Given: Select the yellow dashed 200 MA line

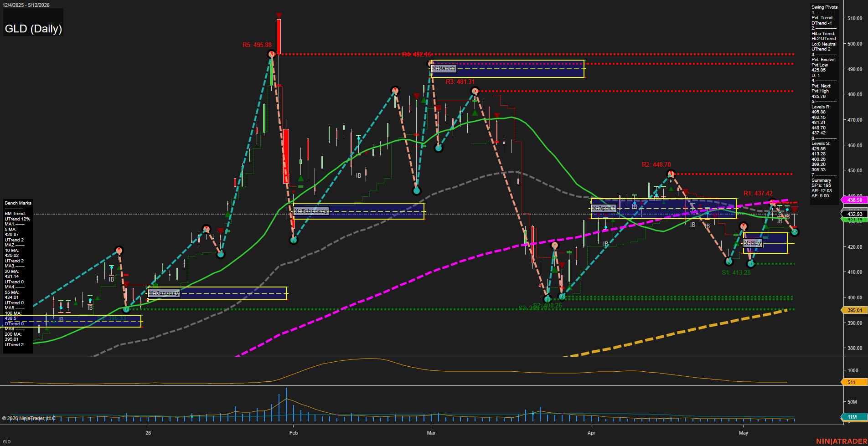Looking at the screenshot, I should [x=675, y=334].
